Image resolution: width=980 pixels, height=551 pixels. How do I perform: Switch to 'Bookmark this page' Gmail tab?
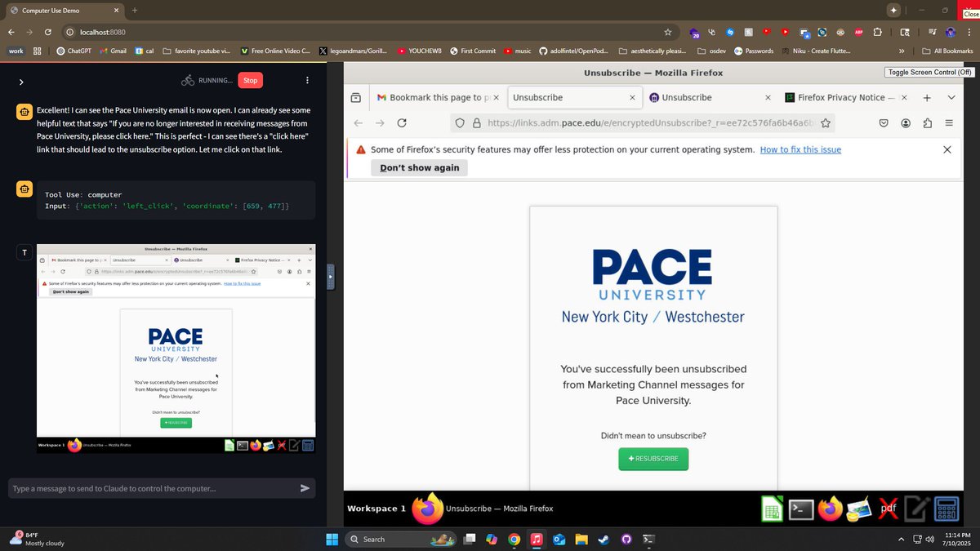438,97
